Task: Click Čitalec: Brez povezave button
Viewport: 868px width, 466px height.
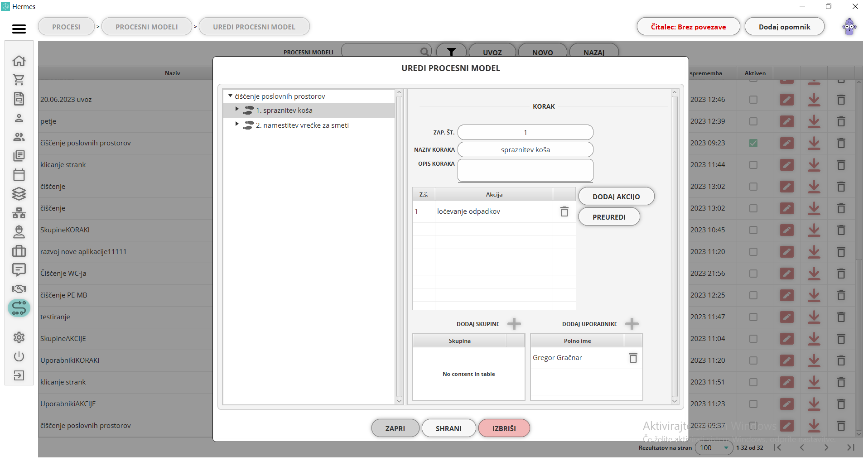Action: [x=688, y=27]
